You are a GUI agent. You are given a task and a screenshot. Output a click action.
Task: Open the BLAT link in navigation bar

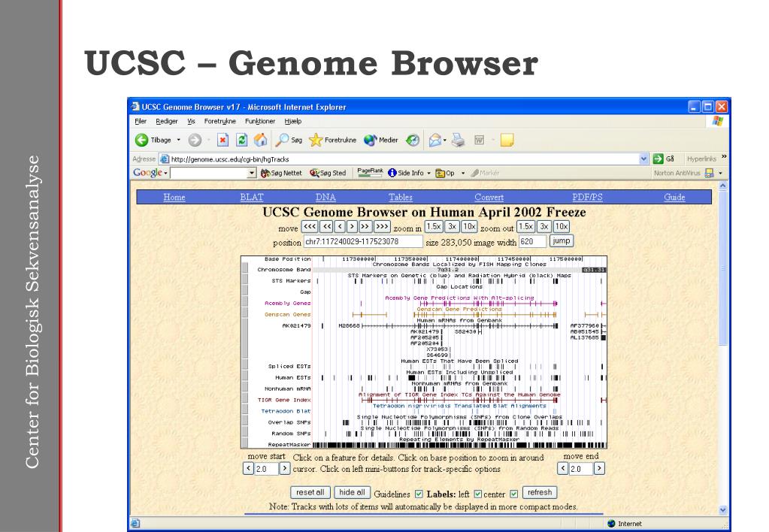click(x=252, y=197)
